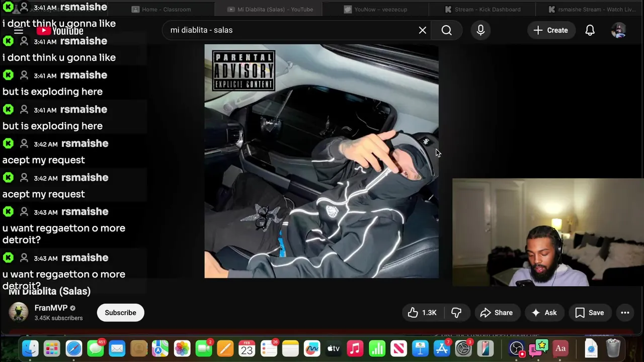The image size is (644, 362).
Task: Open FranMVP channel avatar
Action: click(x=19, y=312)
